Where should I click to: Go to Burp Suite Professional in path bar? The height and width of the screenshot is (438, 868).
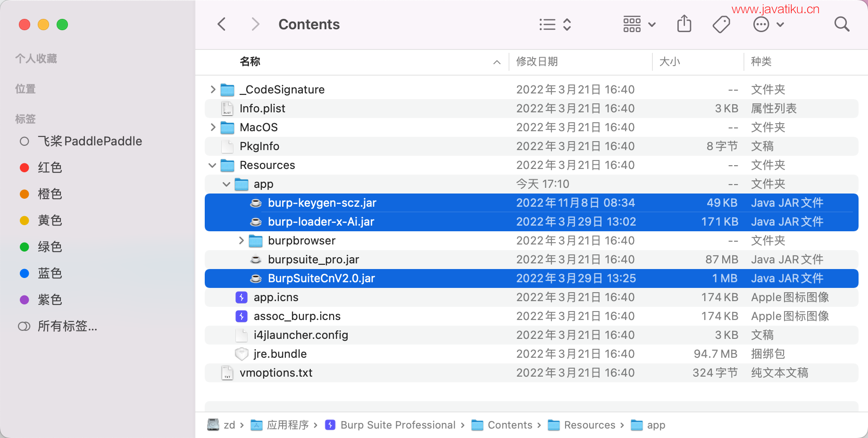pos(391,425)
